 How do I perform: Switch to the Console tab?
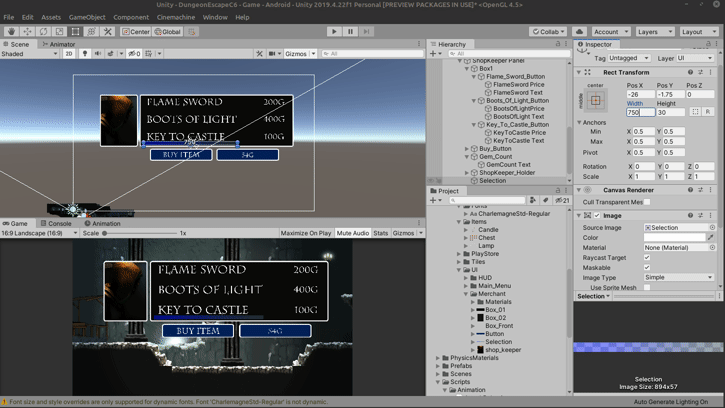point(56,223)
